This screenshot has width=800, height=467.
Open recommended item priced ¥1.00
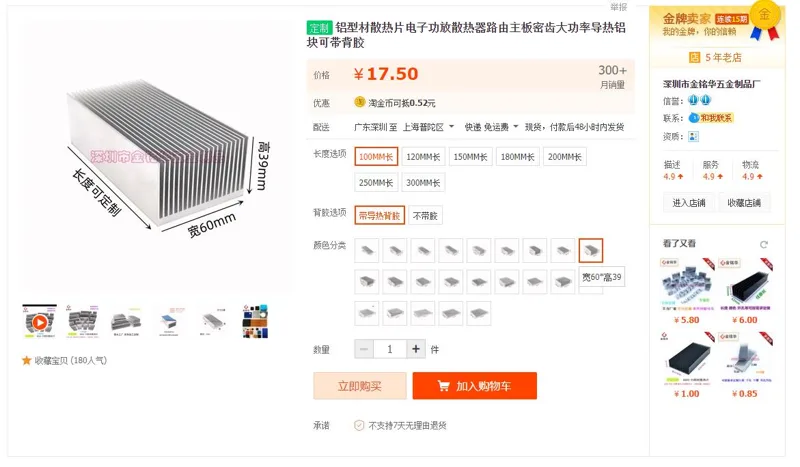[687, 365]
